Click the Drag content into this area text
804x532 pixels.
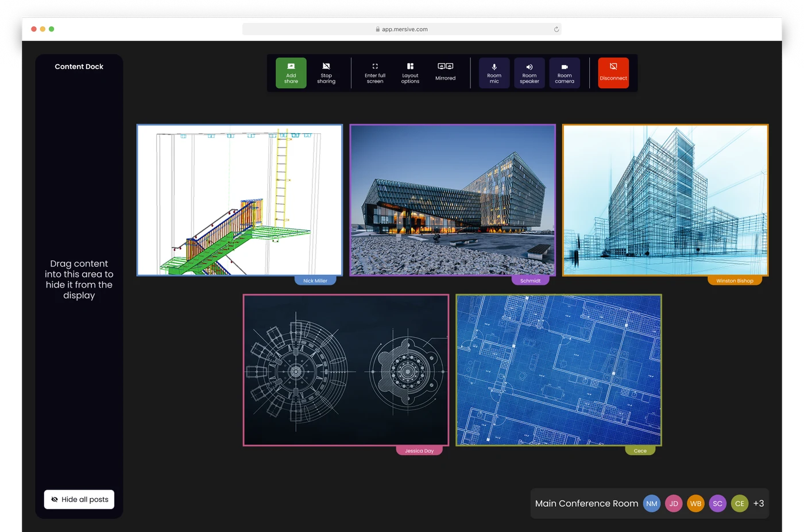pos(79,279)
